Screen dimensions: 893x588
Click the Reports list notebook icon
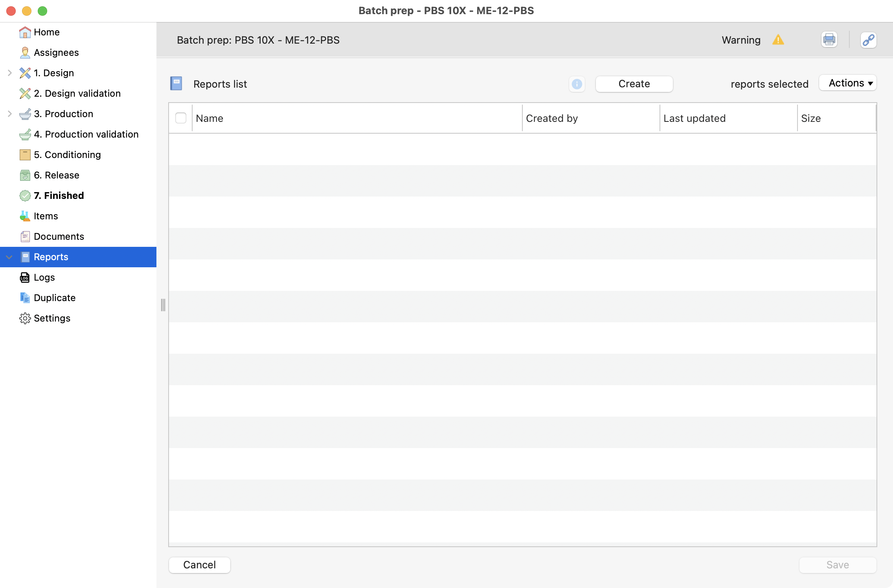coord(176,84)
